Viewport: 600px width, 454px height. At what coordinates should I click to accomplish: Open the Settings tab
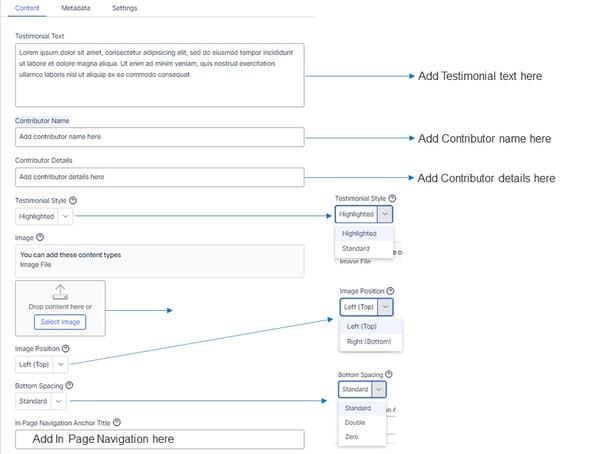click(x=125, y=8)
